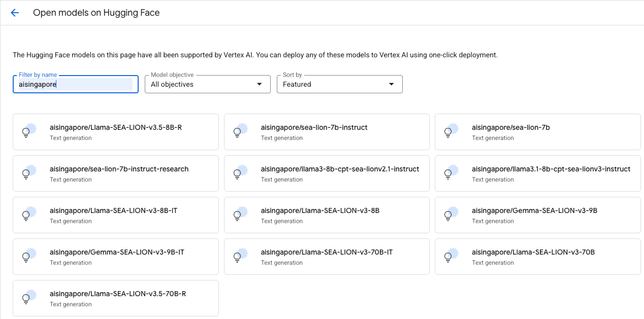Expand the Sort by Featured dropdown
Viewport: 644px width, 319px height.
tap(339, 84)
